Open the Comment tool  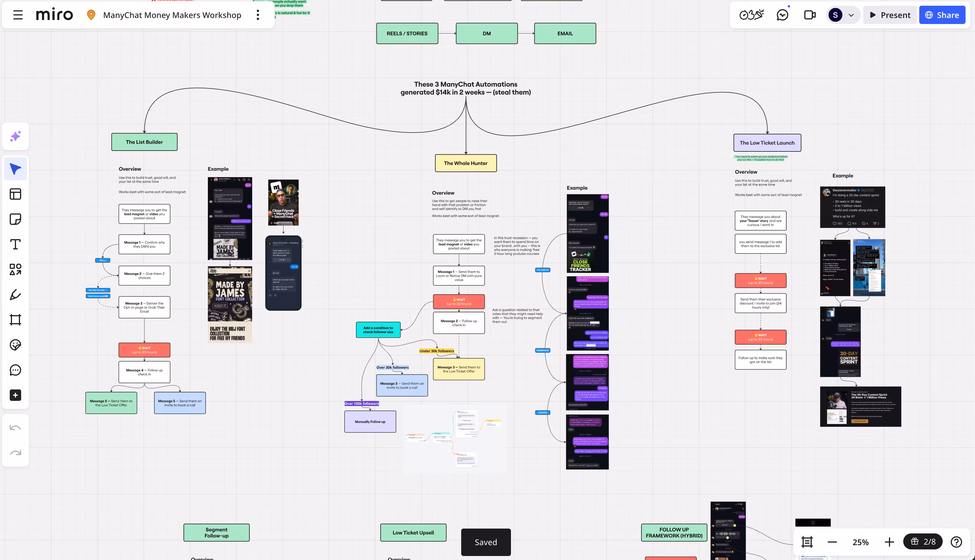15,370
